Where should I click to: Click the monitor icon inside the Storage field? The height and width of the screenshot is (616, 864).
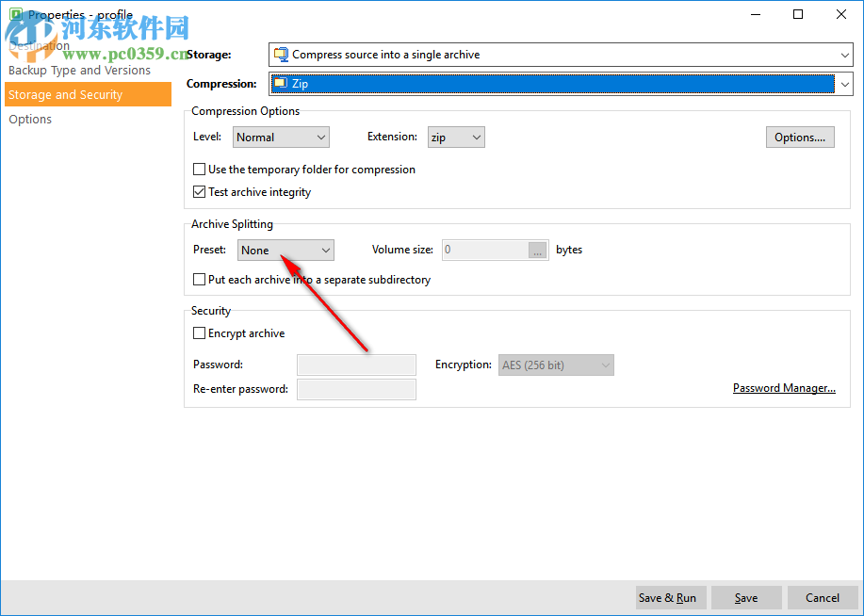tap(280, 55)
